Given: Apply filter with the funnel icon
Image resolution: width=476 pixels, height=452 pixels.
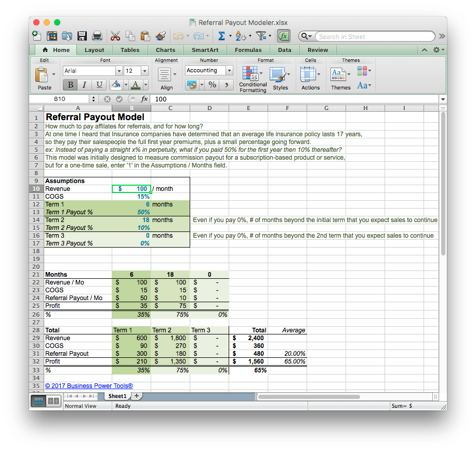Looking at the screenshot, I should coord(261,36).
